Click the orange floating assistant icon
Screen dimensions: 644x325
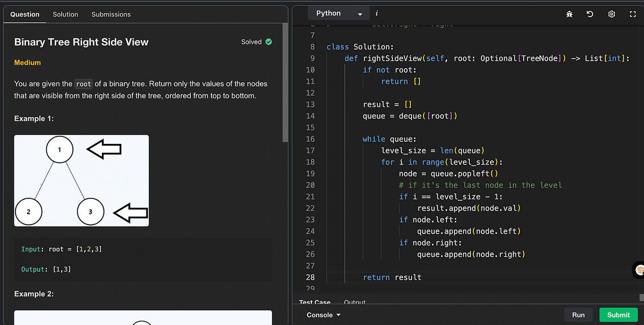(639, 269)
